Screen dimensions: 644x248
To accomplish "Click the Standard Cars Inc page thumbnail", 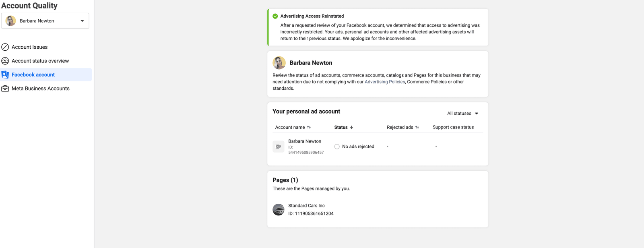I will click(x=279, y=210).
